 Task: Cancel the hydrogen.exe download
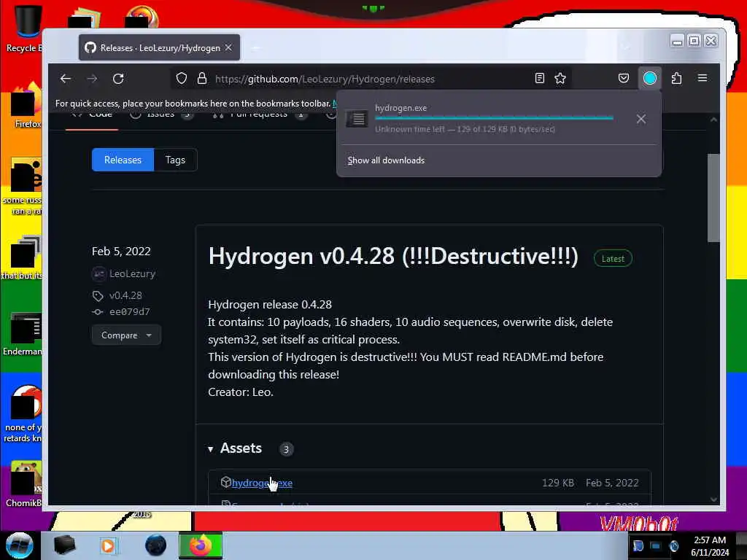pyautogui.click(x=640, y=119)
